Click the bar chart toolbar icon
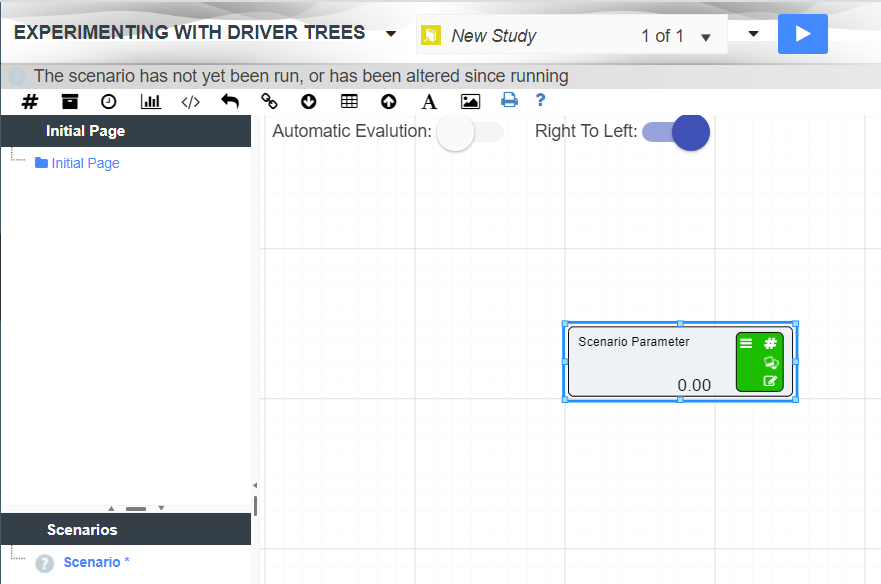 [150, 101]
